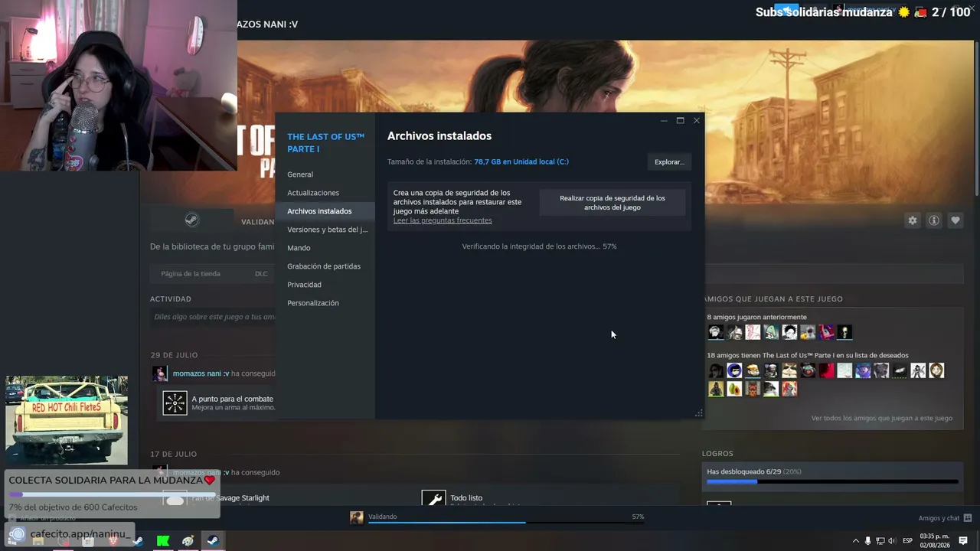Open momazos nani profile avatar in activity
The image size is (980, 551).
(x=159, y=373)
